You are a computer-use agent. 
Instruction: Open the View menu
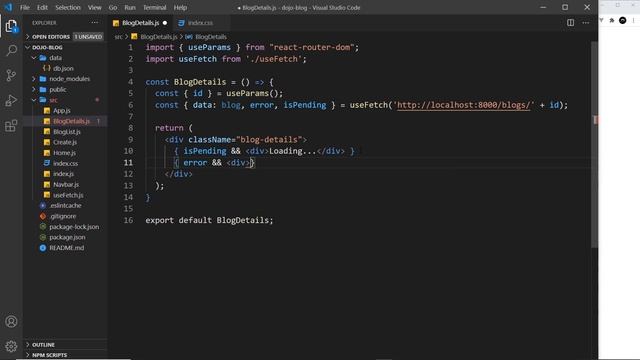[x=94, y=7]
